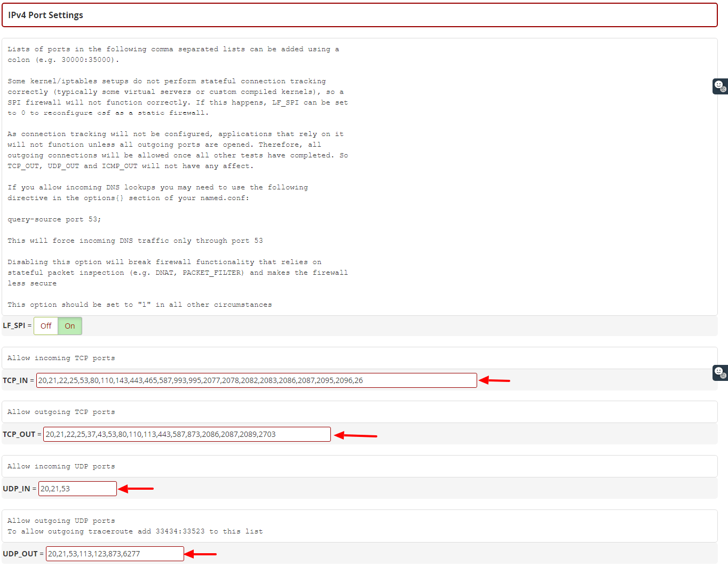Image resolution: width=728 pixels, height=566 pixels.
Task: Set LF_SPI to On
Action: 70,326
